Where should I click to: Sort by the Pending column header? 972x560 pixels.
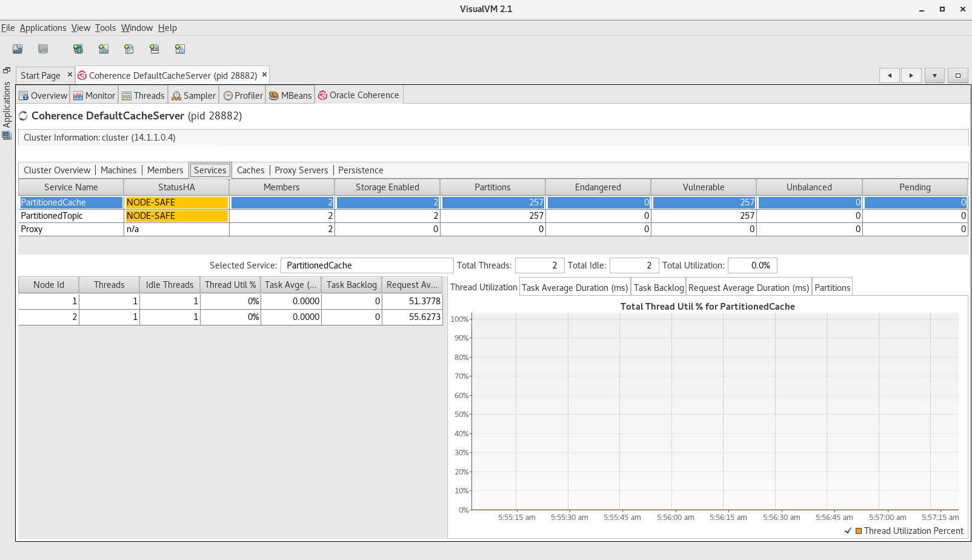915,187
